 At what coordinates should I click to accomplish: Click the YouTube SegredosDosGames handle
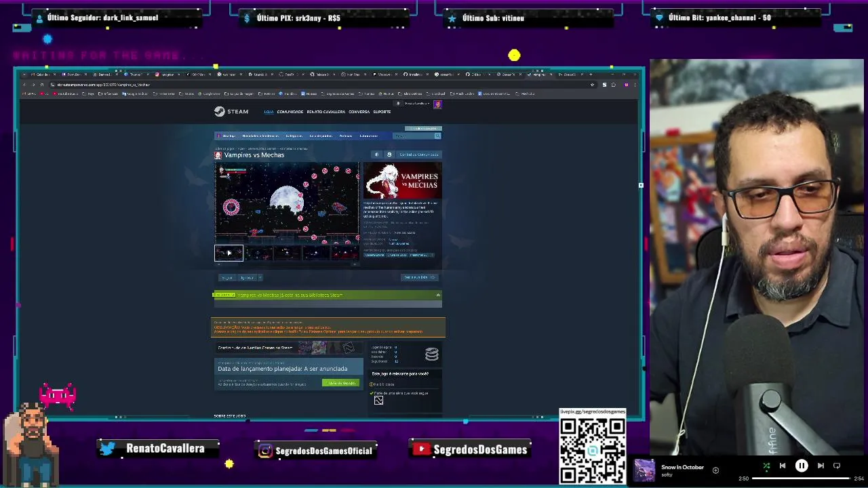point(471,449)
